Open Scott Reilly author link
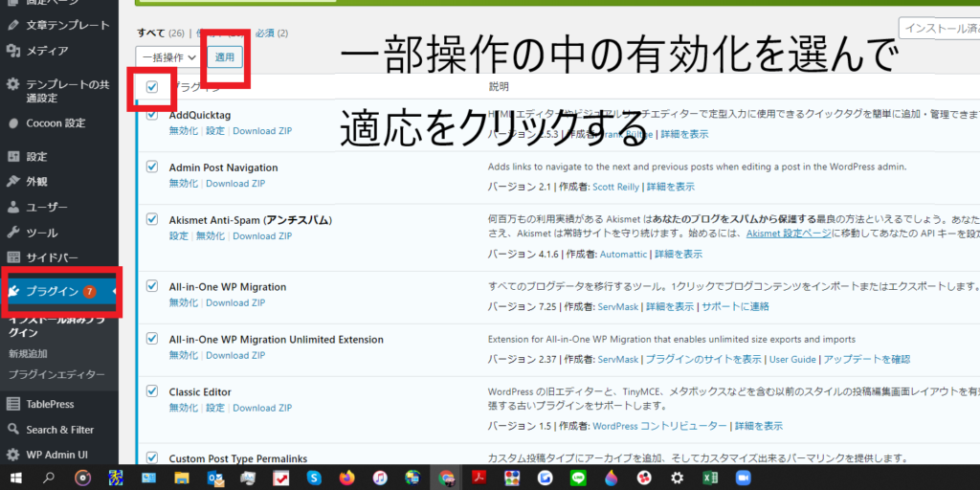This screenshot has height=490, width=980. [x=615, y=187]
